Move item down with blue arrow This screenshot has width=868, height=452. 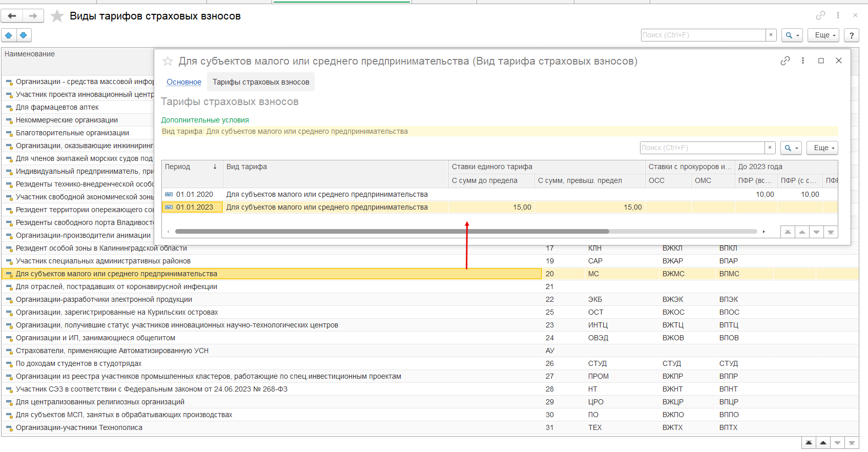click(24, 35)
